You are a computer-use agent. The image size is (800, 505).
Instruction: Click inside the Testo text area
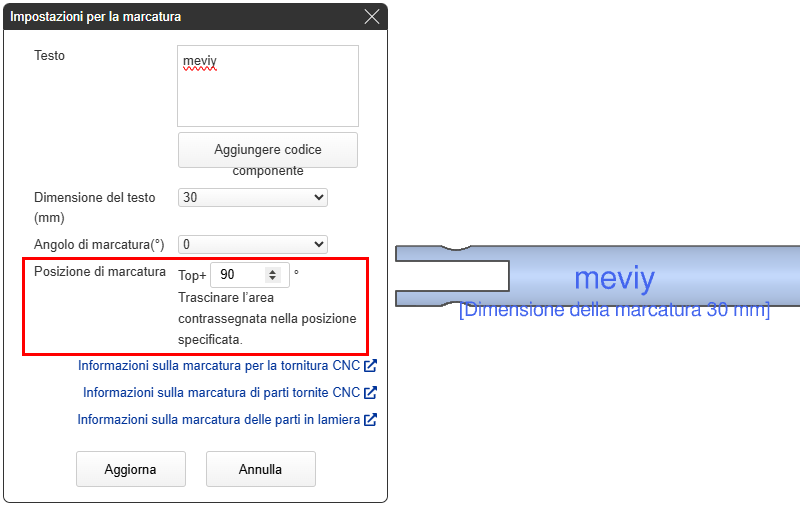tap(267, 90)
